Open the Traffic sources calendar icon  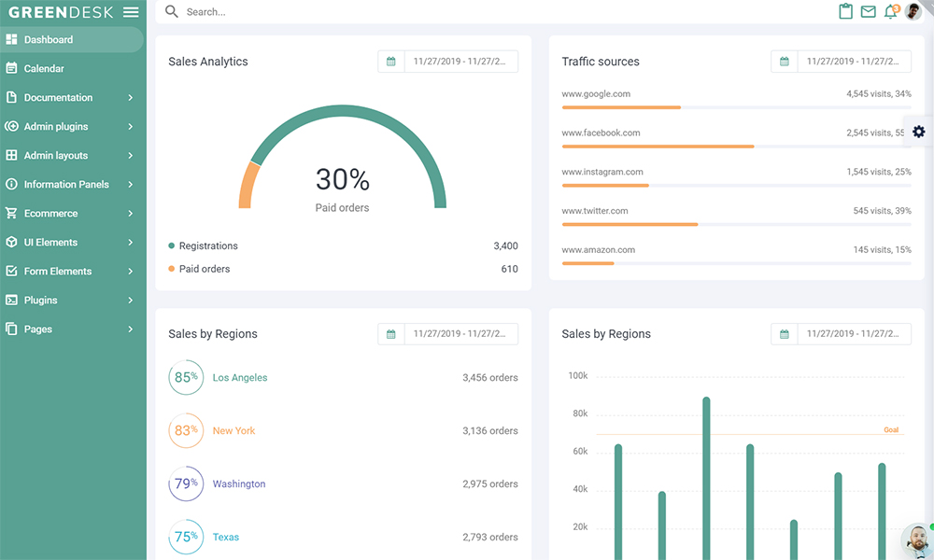pos(785,61)
